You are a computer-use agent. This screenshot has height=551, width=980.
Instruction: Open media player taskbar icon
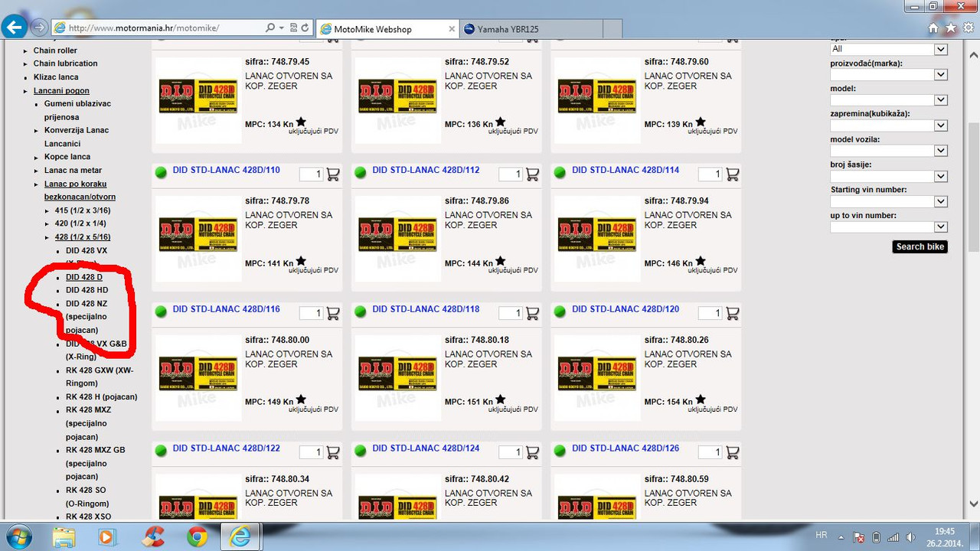[106, 537]
